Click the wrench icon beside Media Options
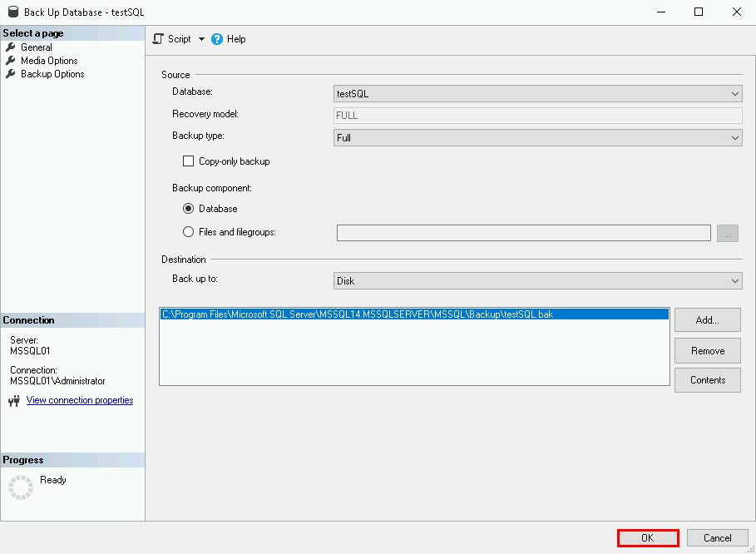 [x=11, y=61]
